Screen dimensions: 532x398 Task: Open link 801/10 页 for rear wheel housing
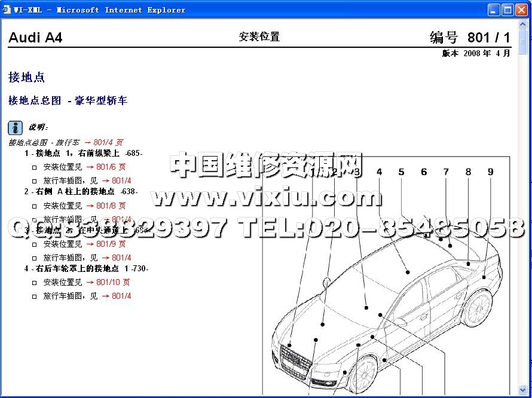[x=108, y=282]
